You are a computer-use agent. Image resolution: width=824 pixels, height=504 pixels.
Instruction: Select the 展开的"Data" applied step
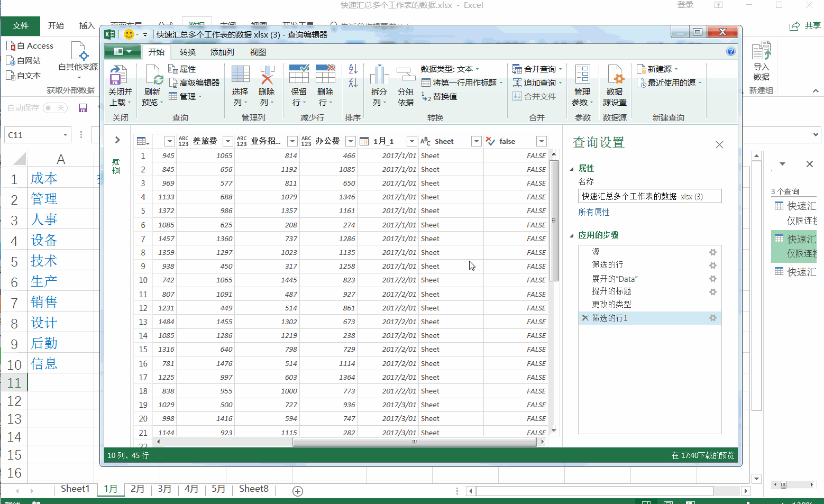click(615, 279)
